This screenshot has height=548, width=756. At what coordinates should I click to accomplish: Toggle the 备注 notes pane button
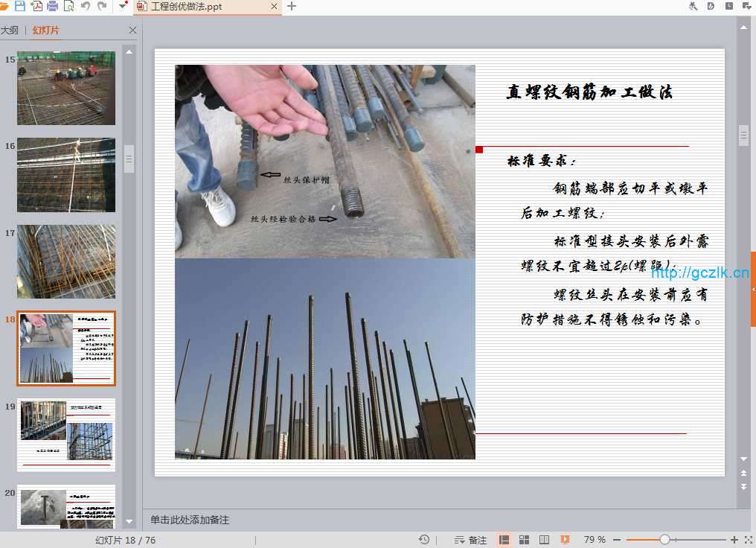pos(470,540)
